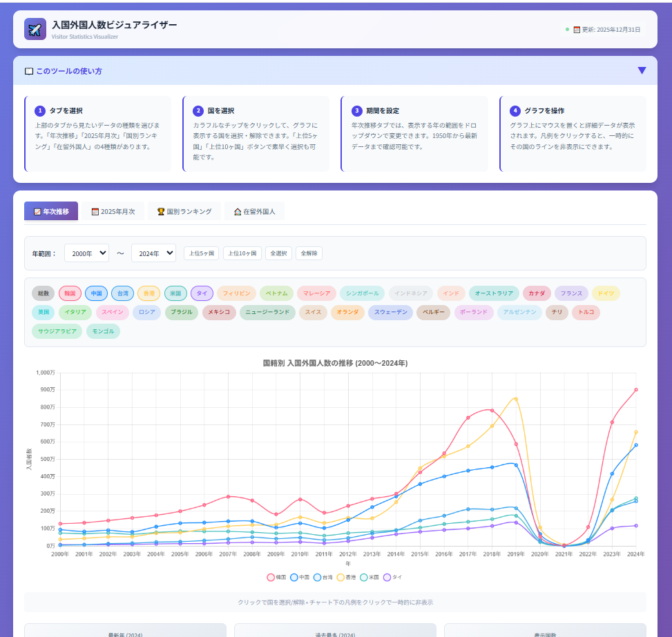Click the step 1 number badge
The width and height of the screenshot is (672, 637).
(40, 110)
